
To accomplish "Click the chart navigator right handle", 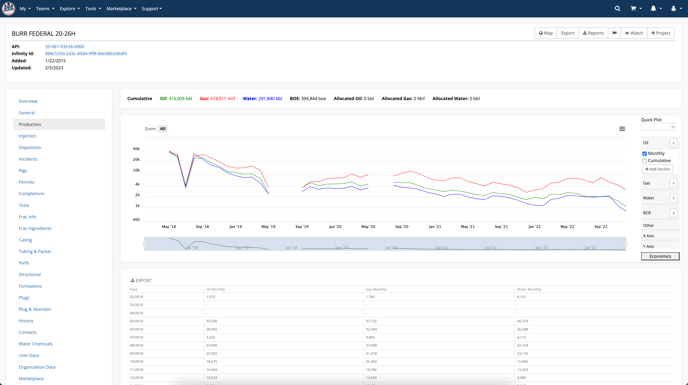I will [626, 244].
